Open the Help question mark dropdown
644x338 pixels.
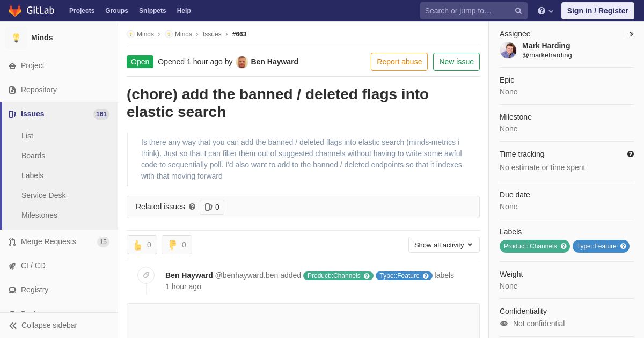(x=545, y=11)
